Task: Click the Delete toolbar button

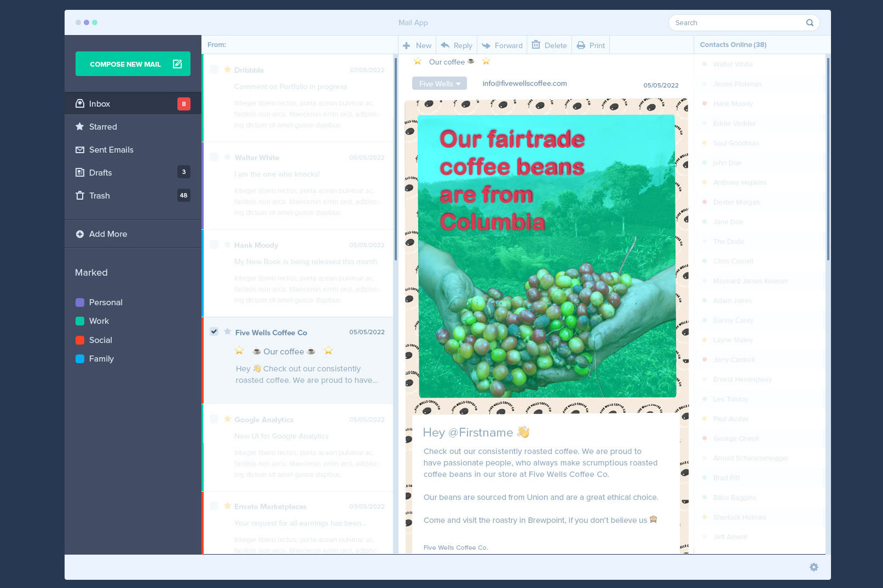Action: [x=550, y=45]
